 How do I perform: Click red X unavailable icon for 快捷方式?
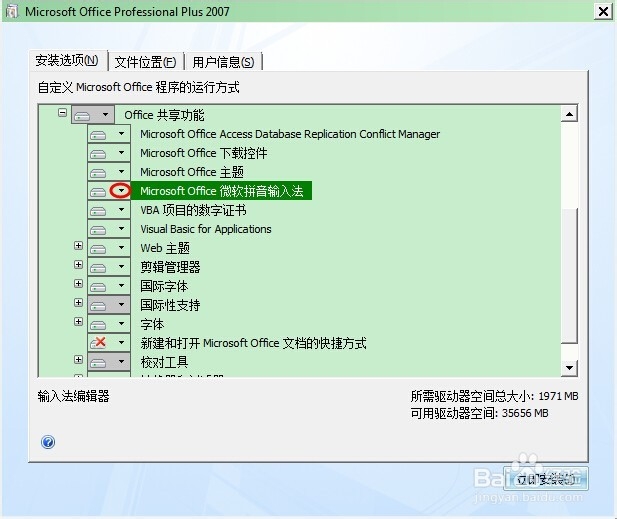98,342
